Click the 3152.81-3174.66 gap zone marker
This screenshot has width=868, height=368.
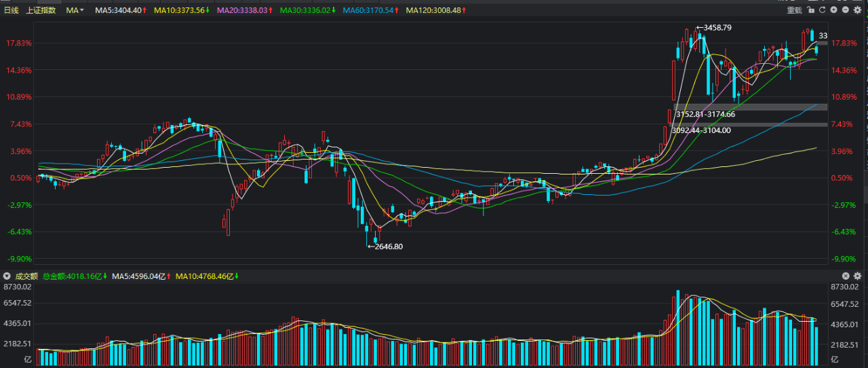705,114
